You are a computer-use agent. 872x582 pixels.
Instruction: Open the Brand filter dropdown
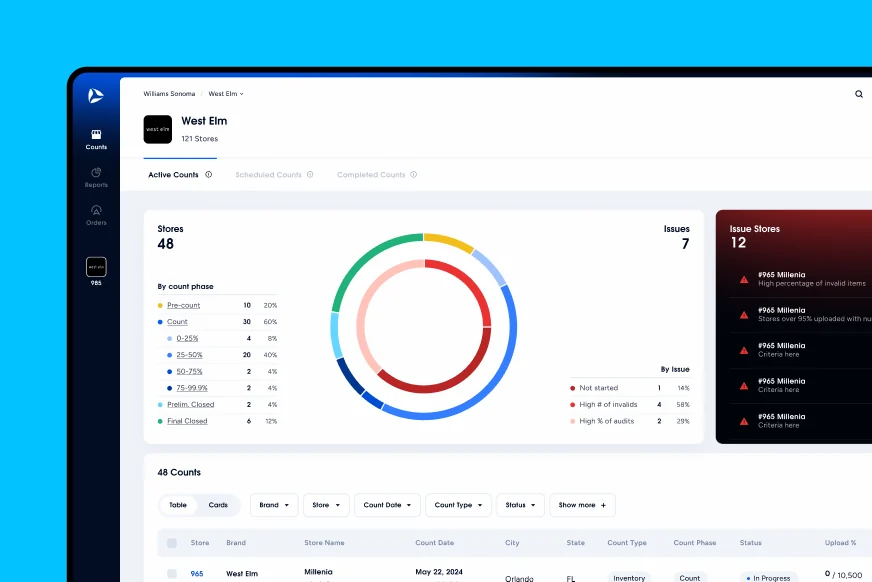coord(274,505)
